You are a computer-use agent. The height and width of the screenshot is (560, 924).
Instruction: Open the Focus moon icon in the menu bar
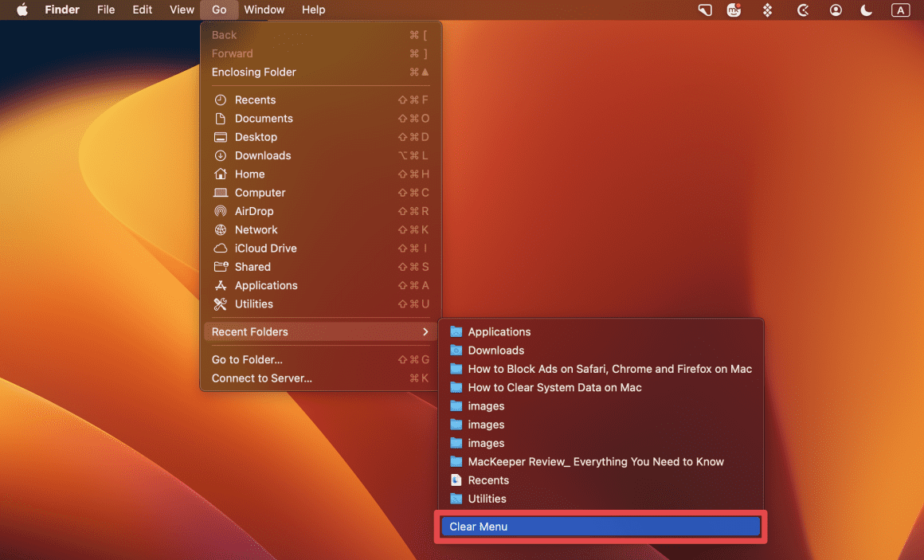(866, 10)
